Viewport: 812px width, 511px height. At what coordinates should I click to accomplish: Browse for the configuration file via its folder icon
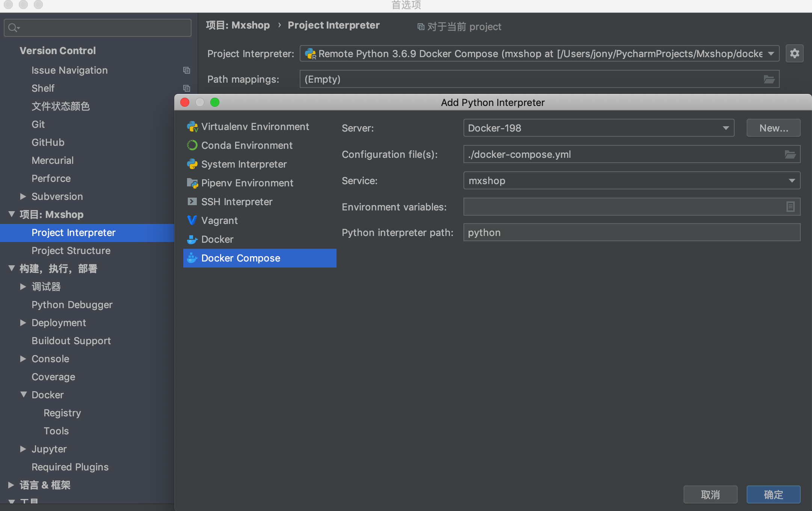(x=790, y=154)
